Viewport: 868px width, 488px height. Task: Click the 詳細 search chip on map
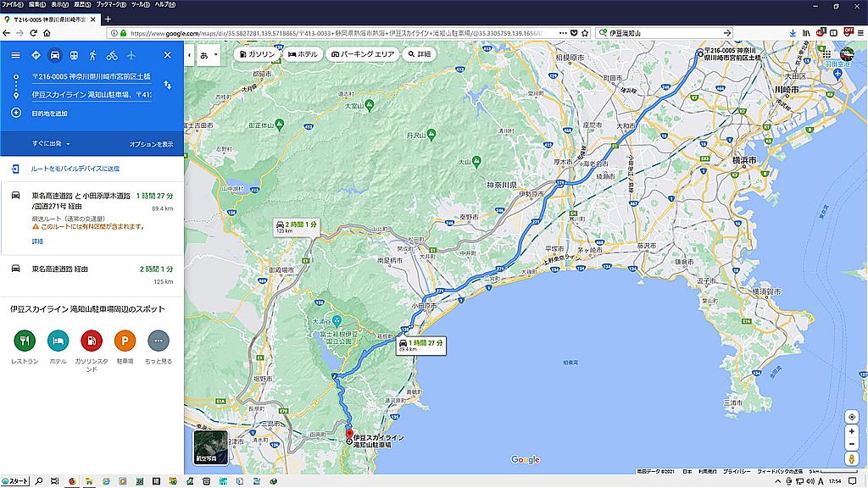[419, 54]
